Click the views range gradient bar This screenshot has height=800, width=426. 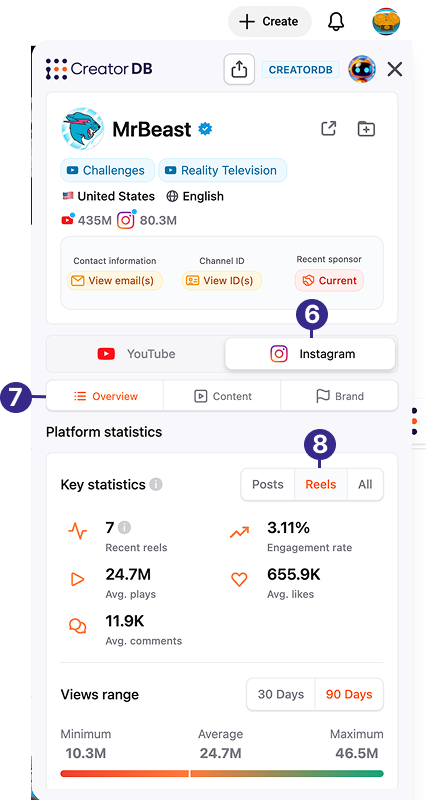(222, 773)
